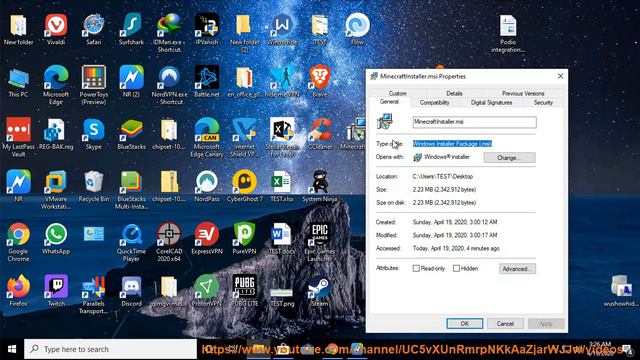Select the PureVPN desktop icon

(244, 239)
